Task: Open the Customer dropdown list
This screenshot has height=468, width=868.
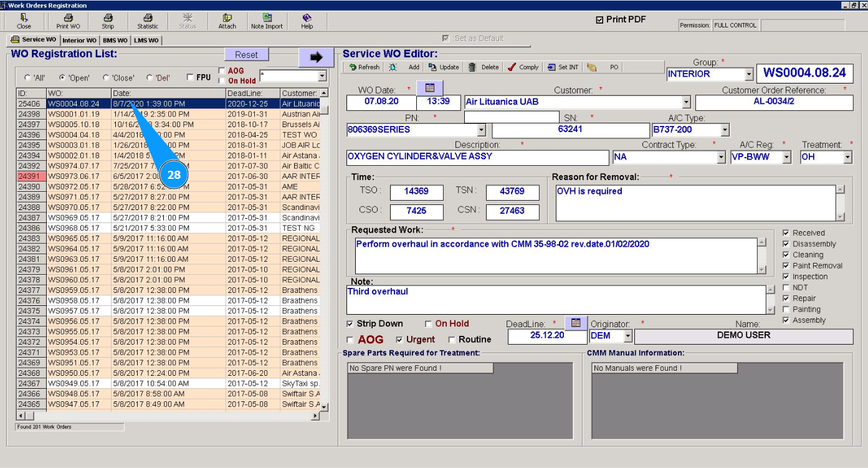Action: 686,102
